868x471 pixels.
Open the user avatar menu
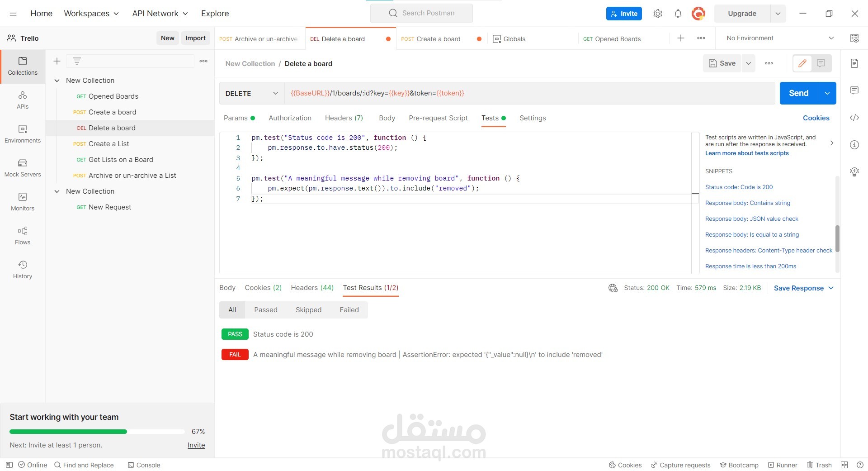coord(698,14)
